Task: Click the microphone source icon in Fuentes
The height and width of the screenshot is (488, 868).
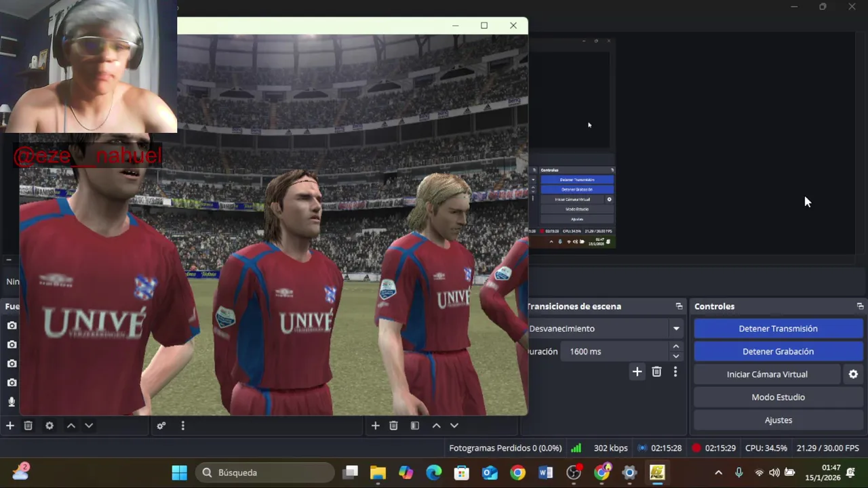Action: [x=12, y=402]
